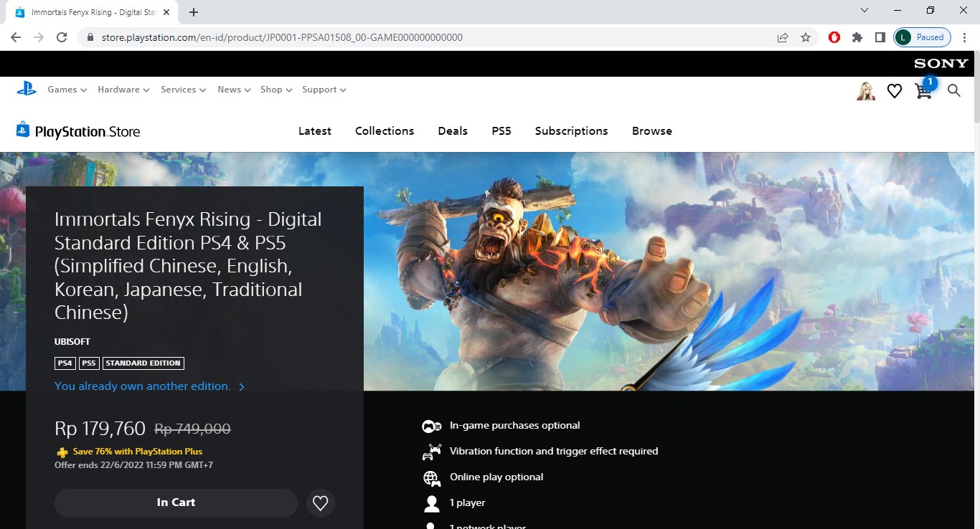Click the SONY logo
The height and width of the screenshot is (529, 980).
[941, 63]
